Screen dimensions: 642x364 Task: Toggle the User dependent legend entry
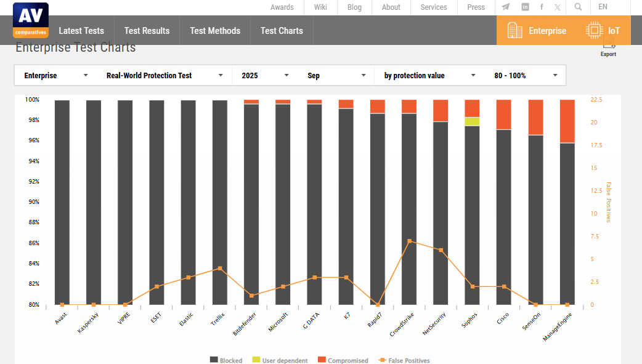click(280, 360)
